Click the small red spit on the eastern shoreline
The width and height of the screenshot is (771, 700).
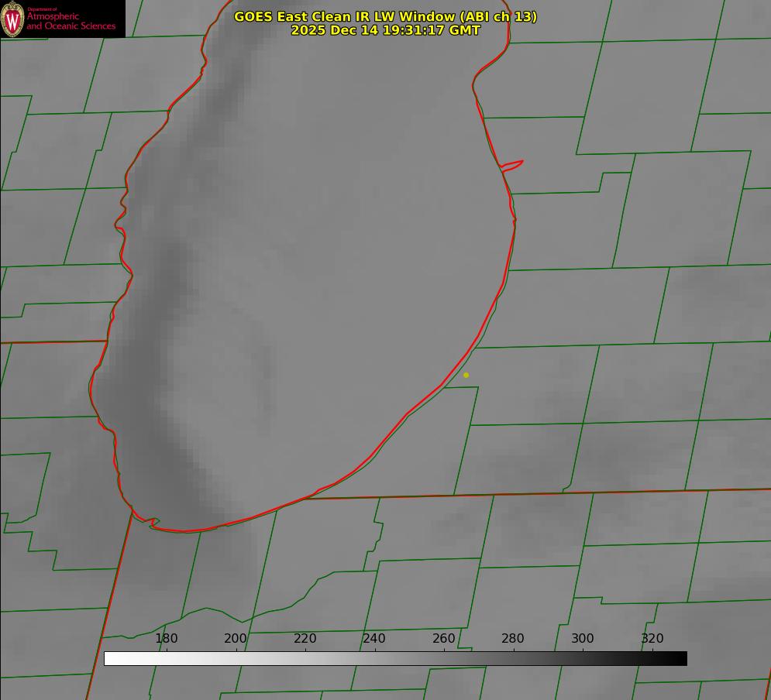513,164
